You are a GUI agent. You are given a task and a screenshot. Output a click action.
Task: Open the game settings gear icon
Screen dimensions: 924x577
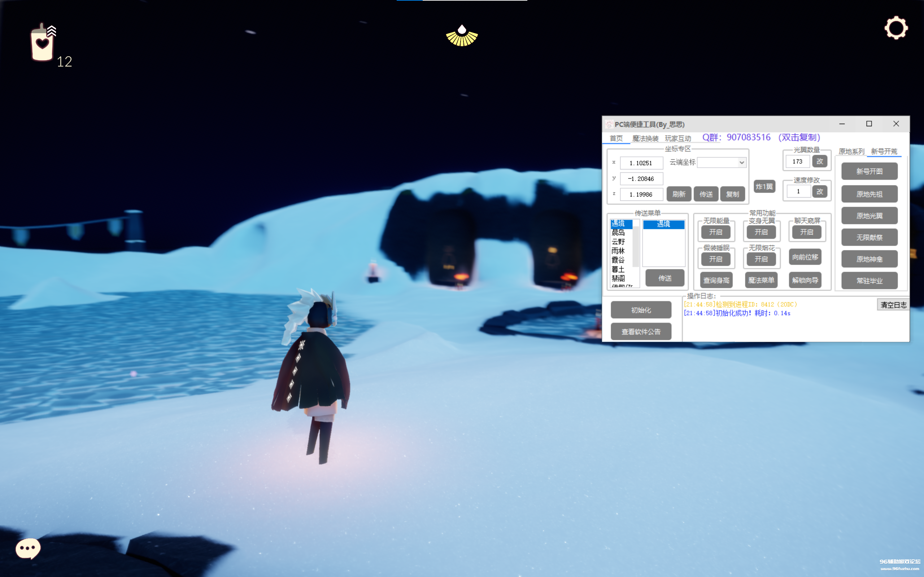[x=896, y=28]
